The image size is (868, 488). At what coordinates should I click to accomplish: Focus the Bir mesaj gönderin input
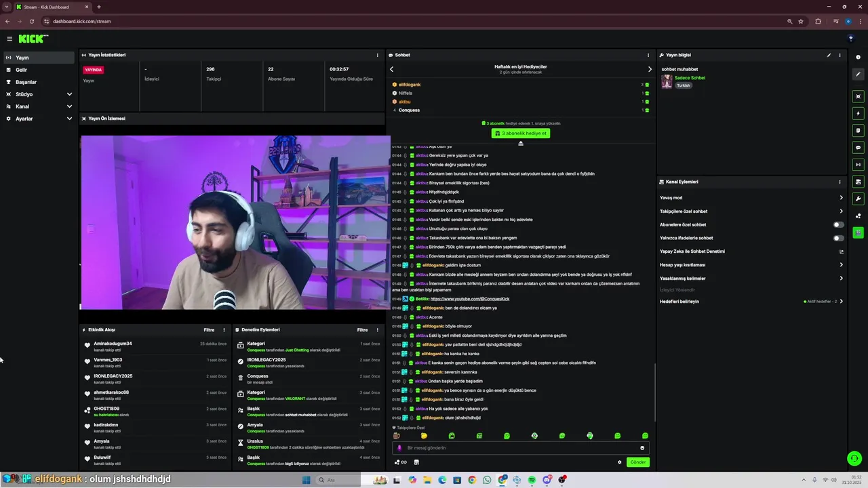coord(521,448)
